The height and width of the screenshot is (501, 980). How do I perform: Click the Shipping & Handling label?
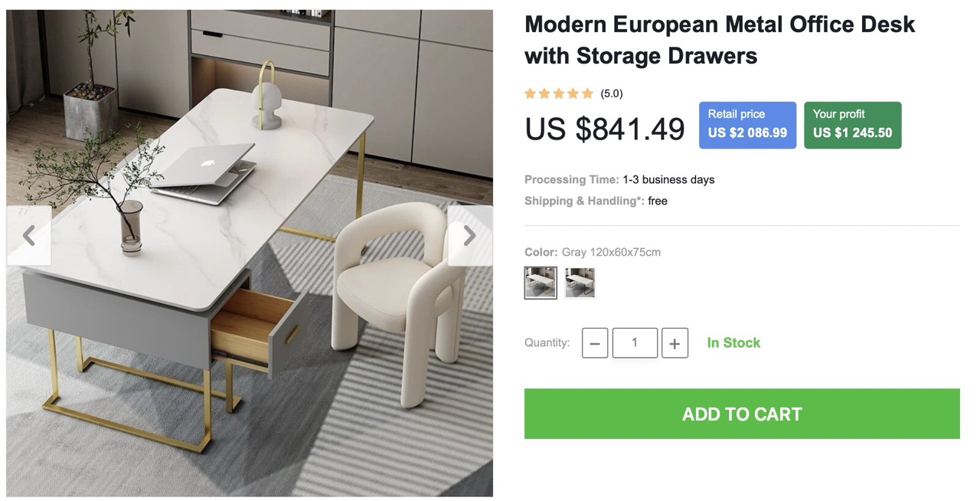coord(584,201)
